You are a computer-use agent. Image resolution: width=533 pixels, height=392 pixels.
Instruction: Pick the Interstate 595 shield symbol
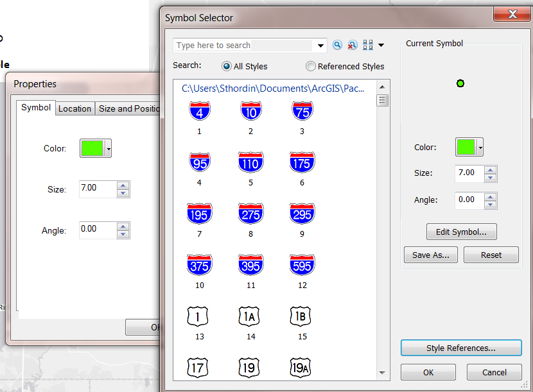point(302,264)
